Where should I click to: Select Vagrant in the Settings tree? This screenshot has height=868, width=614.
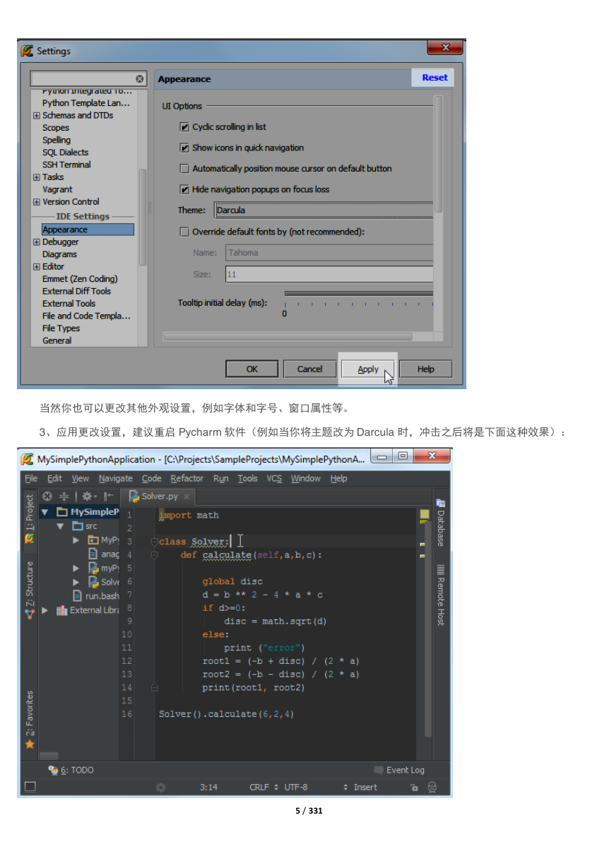57,189
